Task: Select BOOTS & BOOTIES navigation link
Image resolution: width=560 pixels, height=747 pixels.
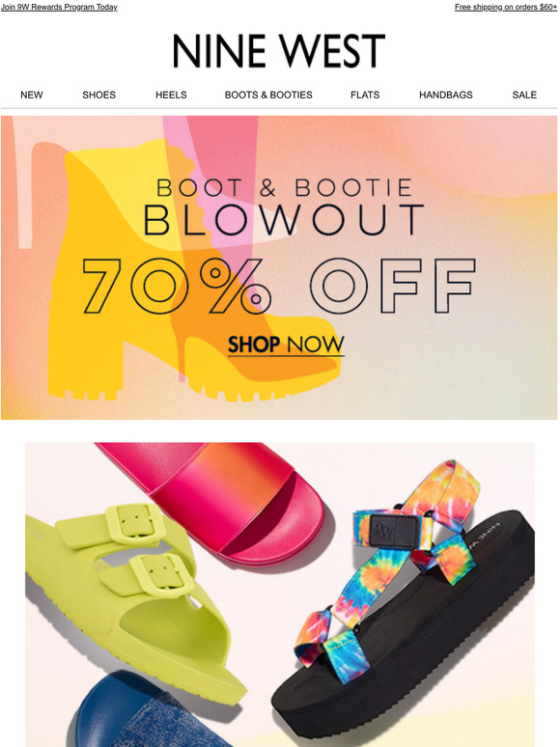Action: coord(268,95)
